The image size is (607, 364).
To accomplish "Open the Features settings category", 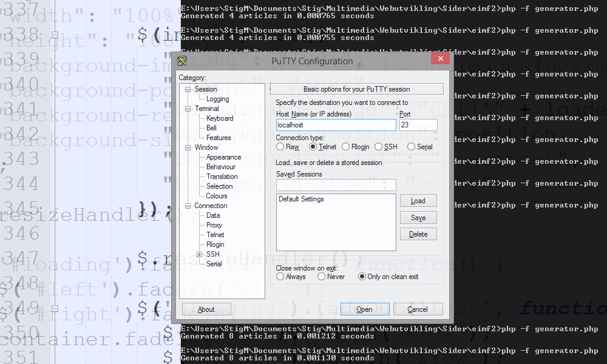I will click(219, 138).
